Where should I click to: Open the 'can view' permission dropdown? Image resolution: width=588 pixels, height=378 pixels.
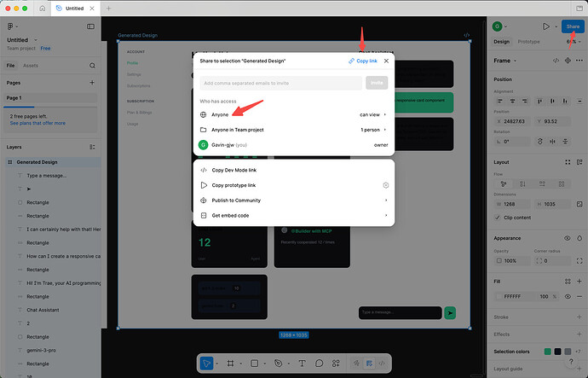coord(372,113)
